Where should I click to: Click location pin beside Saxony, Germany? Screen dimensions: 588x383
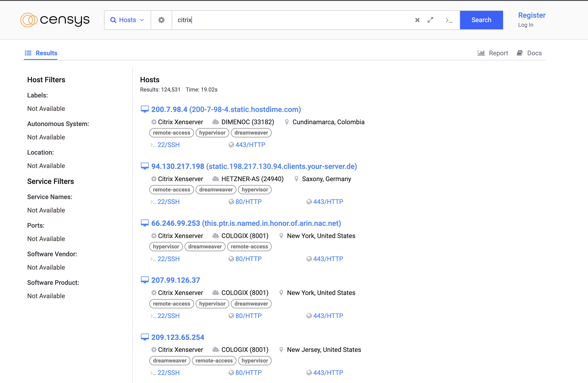[x=297, y=179]
